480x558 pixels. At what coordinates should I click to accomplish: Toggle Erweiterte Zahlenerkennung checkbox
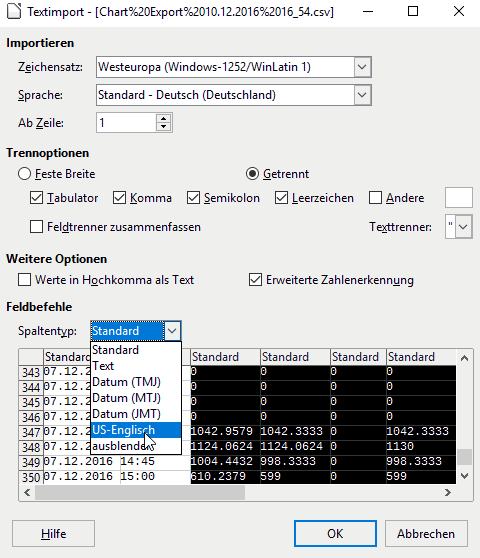(x=255, y=280)
